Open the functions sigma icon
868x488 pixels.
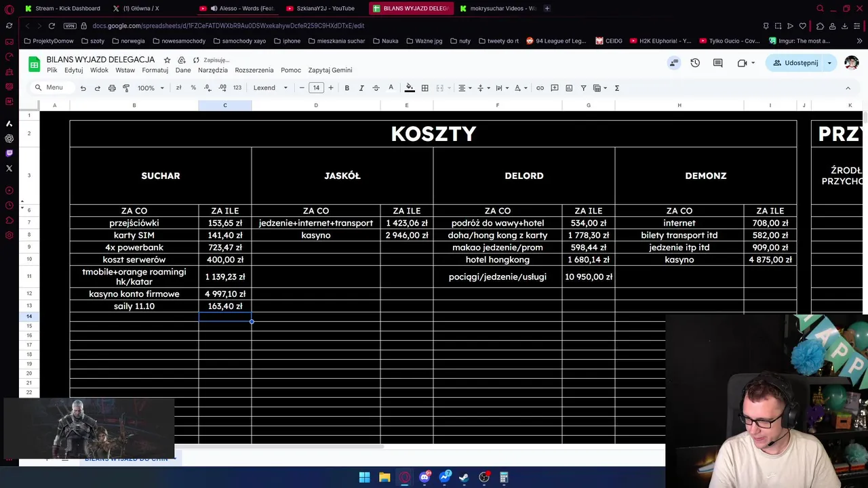[x=616, y=88]
